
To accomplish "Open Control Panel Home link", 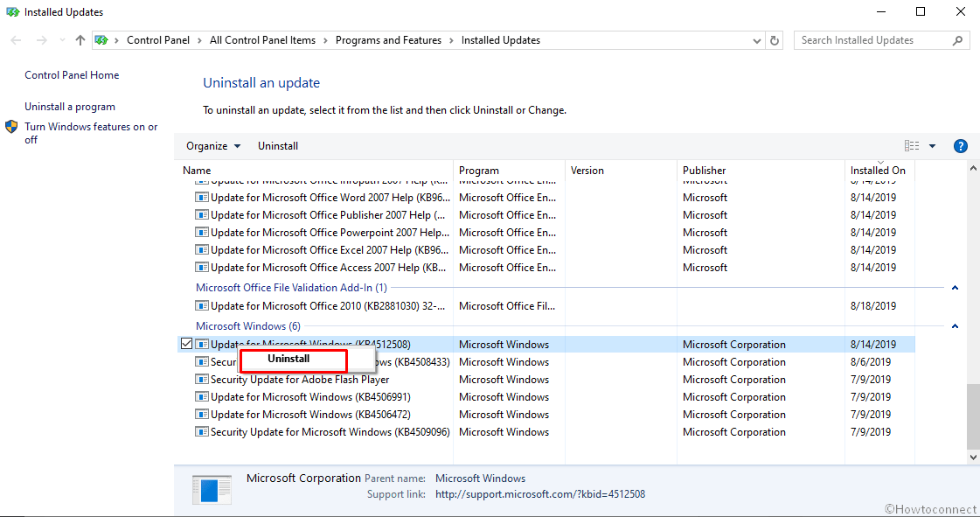I will (72, 75).
